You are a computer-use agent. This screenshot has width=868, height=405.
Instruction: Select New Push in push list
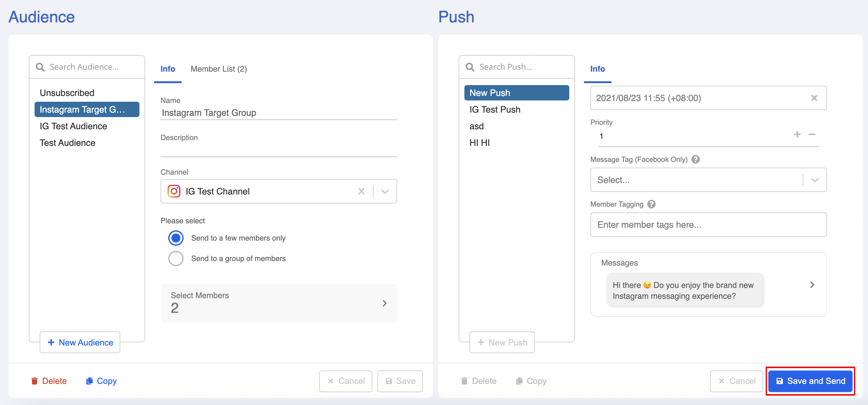pos(517,93)
